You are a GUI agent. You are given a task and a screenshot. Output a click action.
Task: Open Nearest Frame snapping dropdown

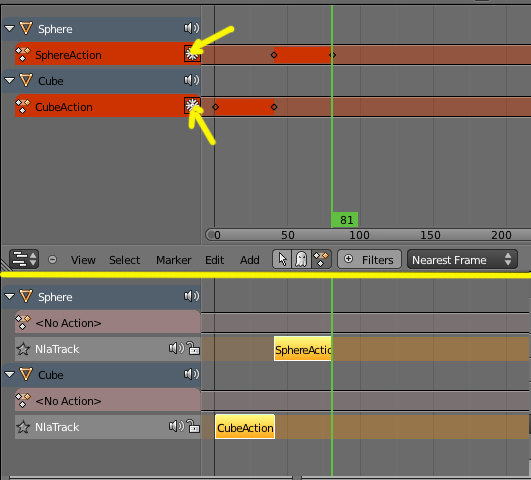[462, 259]
